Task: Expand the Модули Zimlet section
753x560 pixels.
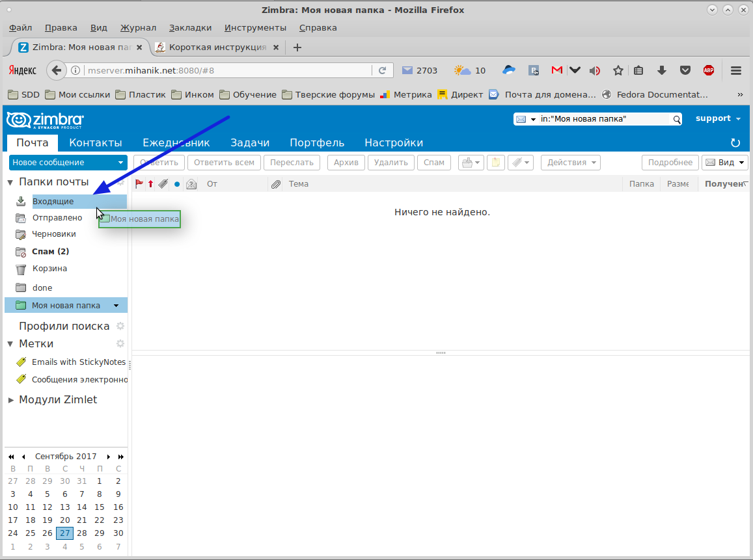Action: click(10, 400)
